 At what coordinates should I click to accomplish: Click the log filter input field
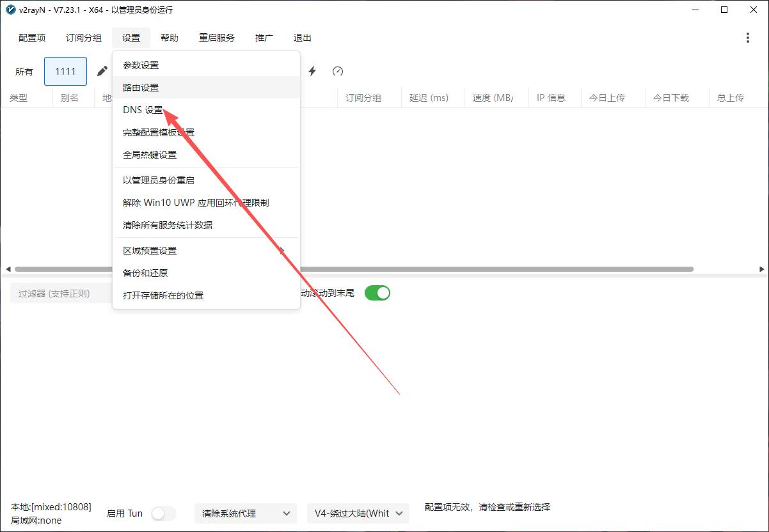[x=61, y=293]
